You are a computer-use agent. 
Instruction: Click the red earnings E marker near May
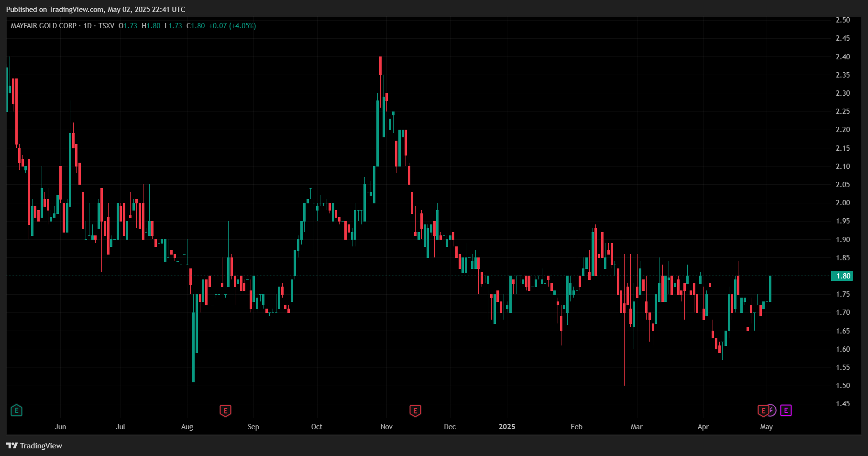[763, 411]
